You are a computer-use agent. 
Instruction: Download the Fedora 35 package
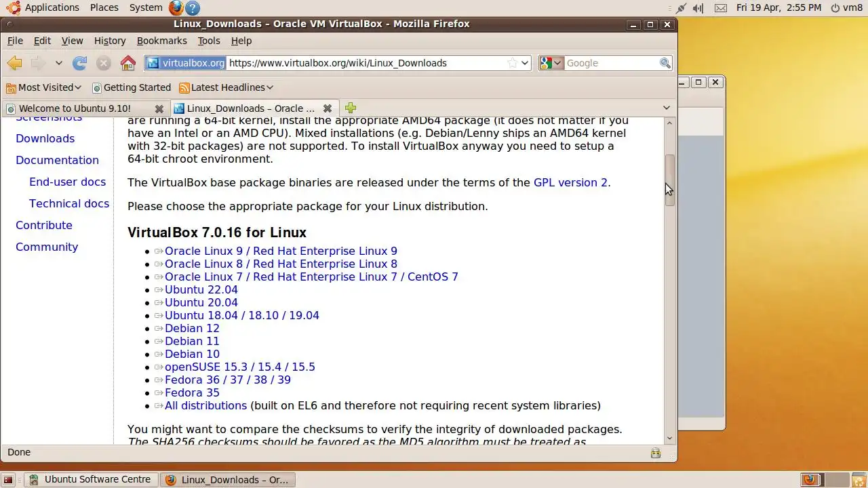point(192,392)
